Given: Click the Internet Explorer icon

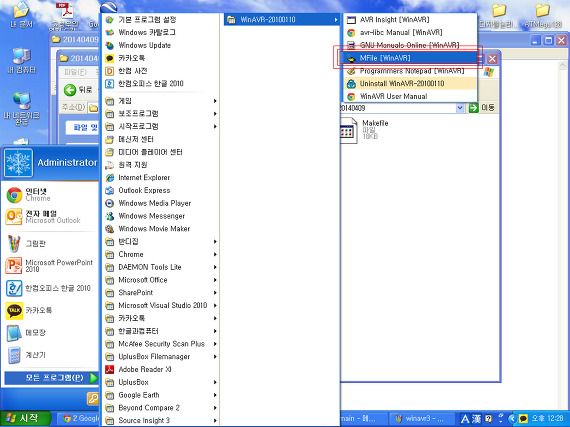Looking at the screenshot, I should (x=109, y=178).
